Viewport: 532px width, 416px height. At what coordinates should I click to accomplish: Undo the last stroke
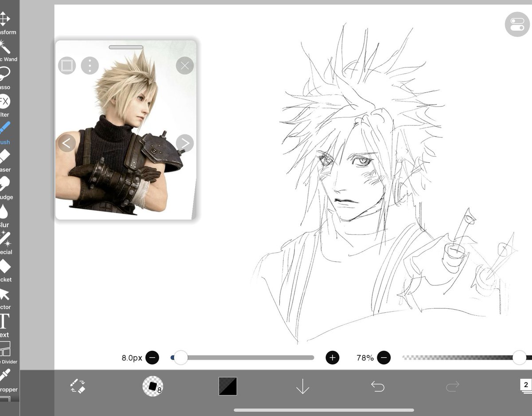click(378, 386)
